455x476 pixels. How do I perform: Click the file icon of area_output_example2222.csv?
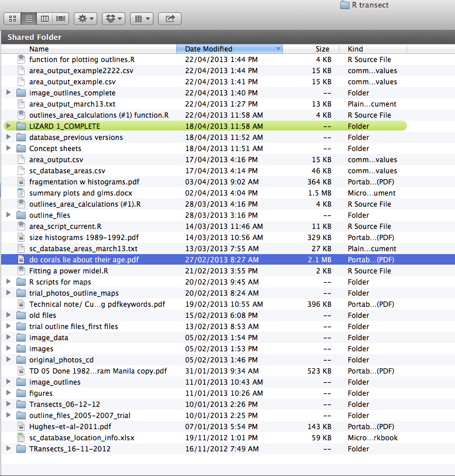pyautogui.click(x=21, y=70)
